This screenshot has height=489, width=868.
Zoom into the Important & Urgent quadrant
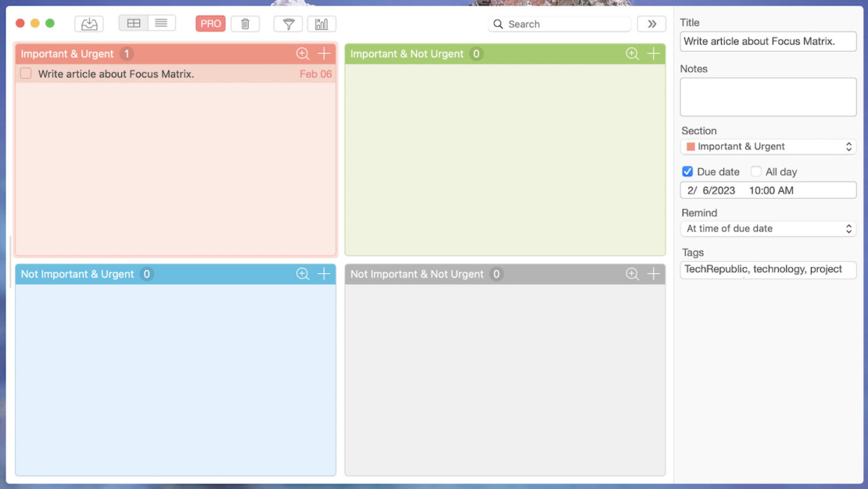tap(302, 53)
